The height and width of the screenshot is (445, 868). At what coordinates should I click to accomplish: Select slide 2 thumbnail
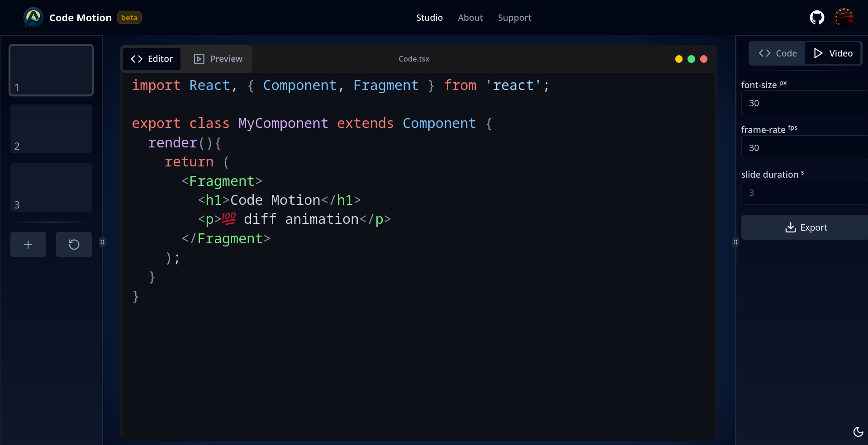51,129
